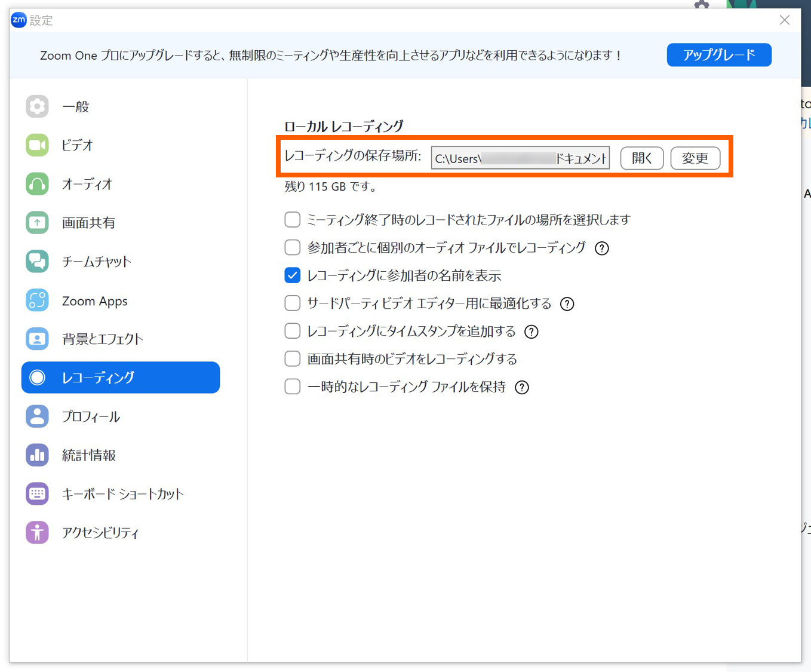Uncheck display participants' names in recording
This screenshot has width=811, height=672.
tap(292, 275)
